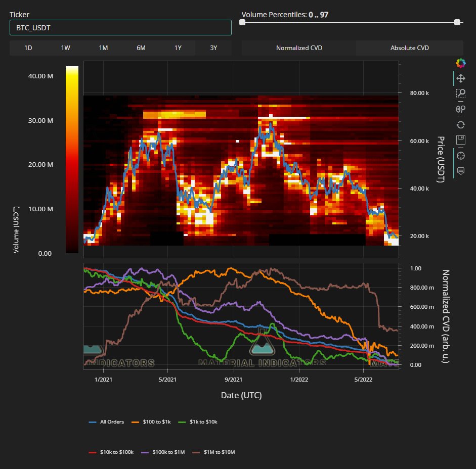Switch to Normalized CVD mode

299,48
